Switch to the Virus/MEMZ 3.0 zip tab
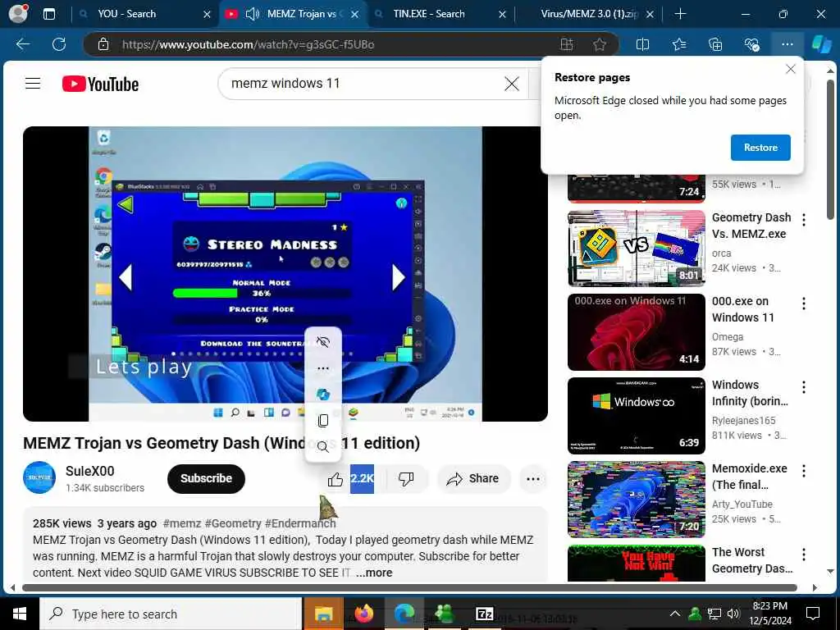 589,14
